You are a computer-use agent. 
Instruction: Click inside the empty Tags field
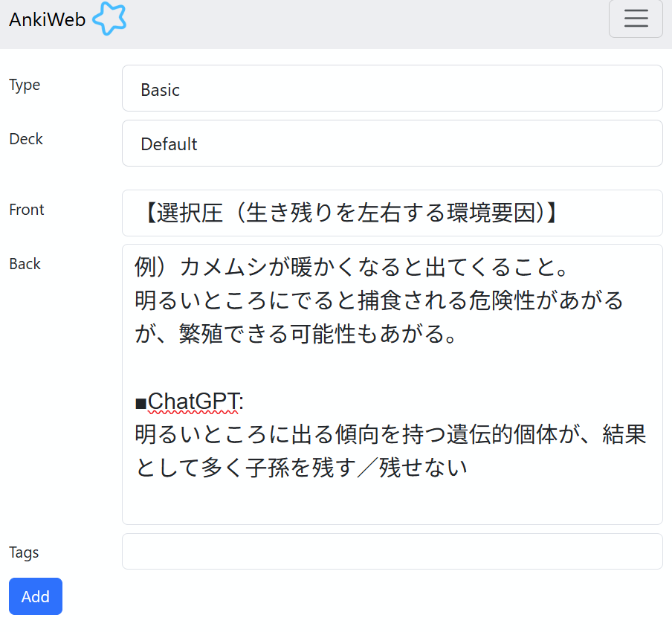(x=392, y=552)
